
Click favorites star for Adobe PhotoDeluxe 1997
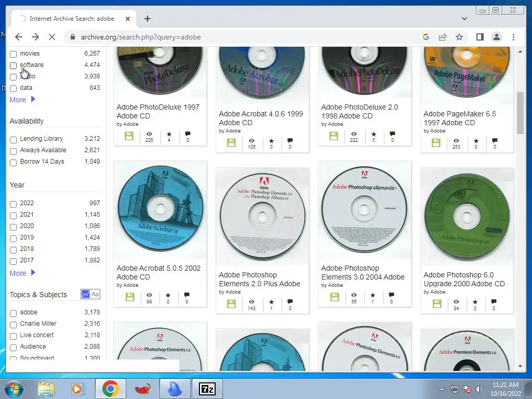pyautogui.click(x=169, y=134)
